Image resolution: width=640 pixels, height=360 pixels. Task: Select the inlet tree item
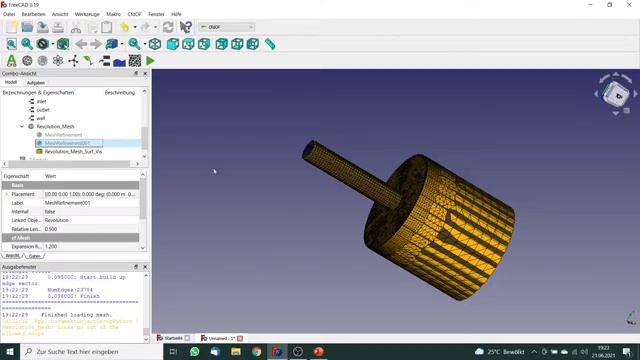coord(42,102)
